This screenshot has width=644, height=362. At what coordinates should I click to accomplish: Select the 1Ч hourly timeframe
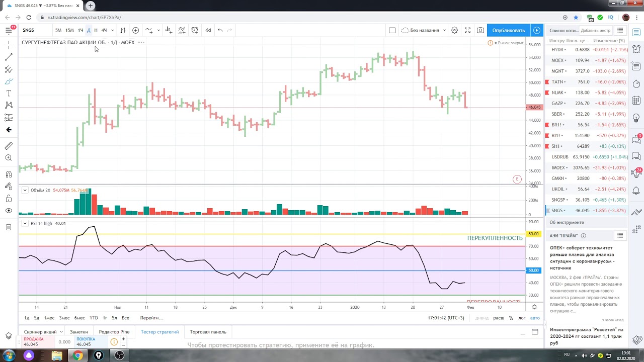(80, 30)
